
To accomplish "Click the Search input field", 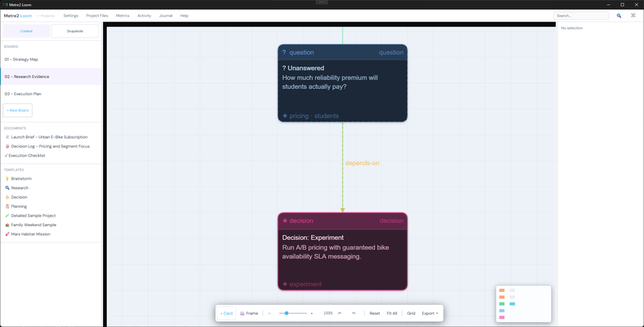I will tap(581, 16).
